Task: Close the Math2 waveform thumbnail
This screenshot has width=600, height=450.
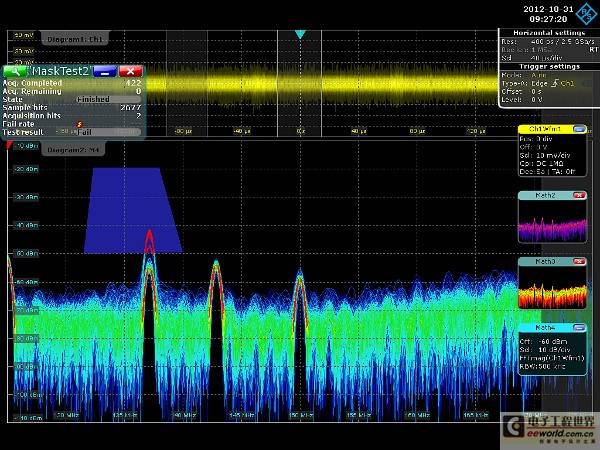Action: coord(579,196)
